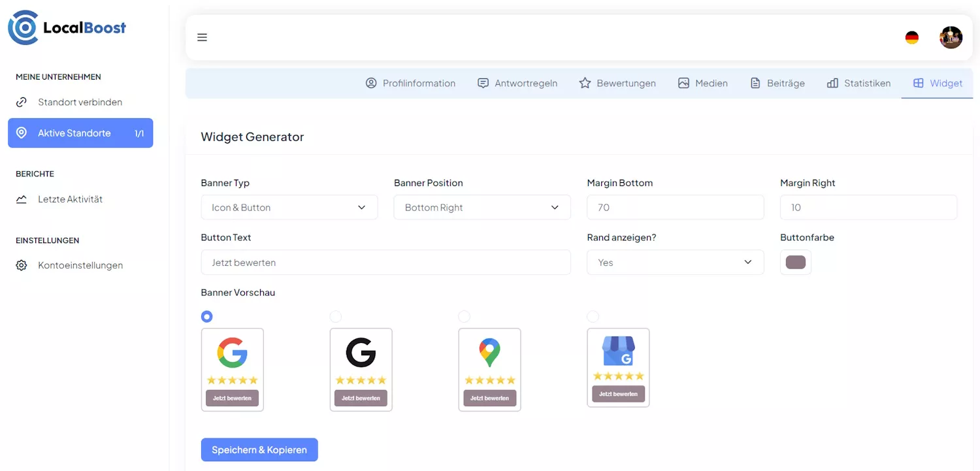Switch to the Bewertungen tab
The height and width of the screenshot is (471, 980).
click(x=617, y=83)
